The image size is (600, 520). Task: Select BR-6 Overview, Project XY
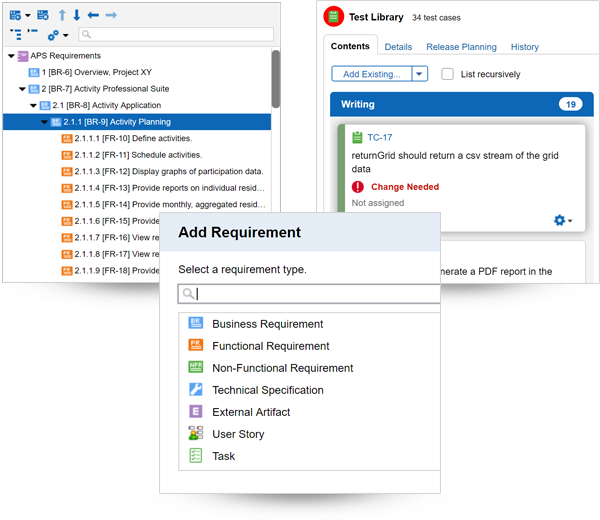96,72
